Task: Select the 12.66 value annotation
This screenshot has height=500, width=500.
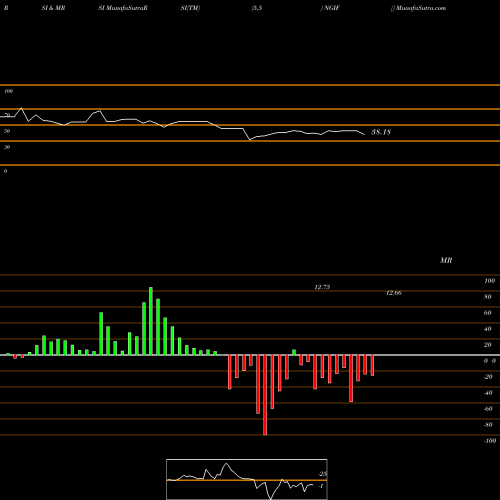Action: 394,293
